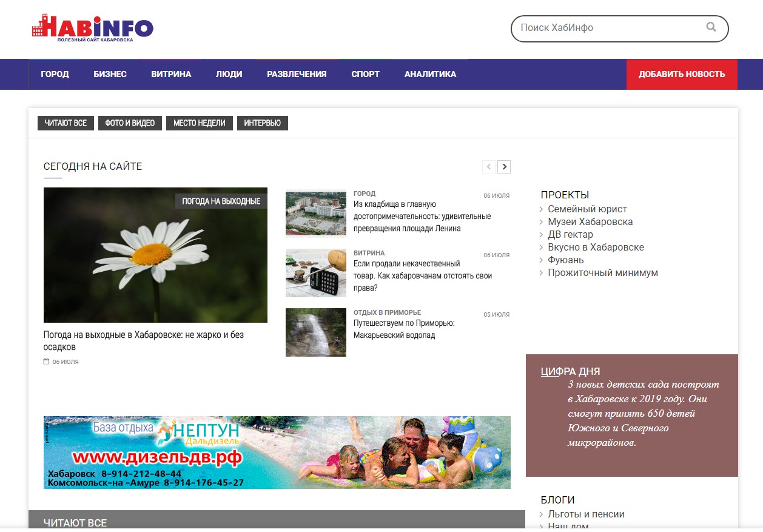Click the Добавить новость button
This screenshot has width=763, height=532.
click(682, 74)
